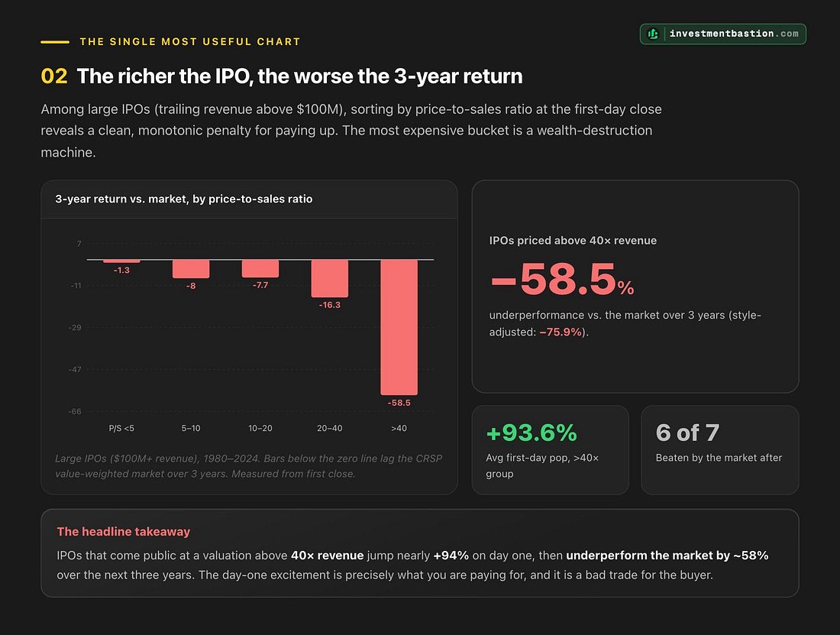Click the '20–40' axis label

pos(329,428)
